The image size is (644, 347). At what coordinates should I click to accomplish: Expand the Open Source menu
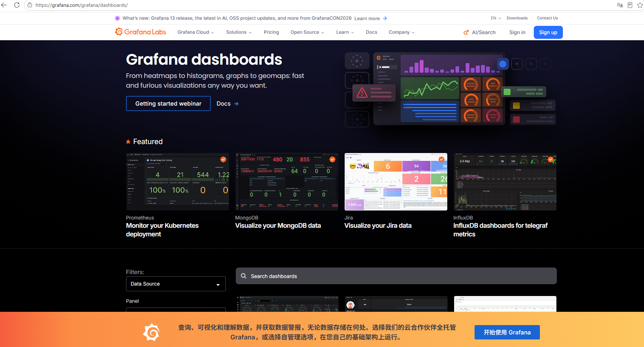point(307,32)
